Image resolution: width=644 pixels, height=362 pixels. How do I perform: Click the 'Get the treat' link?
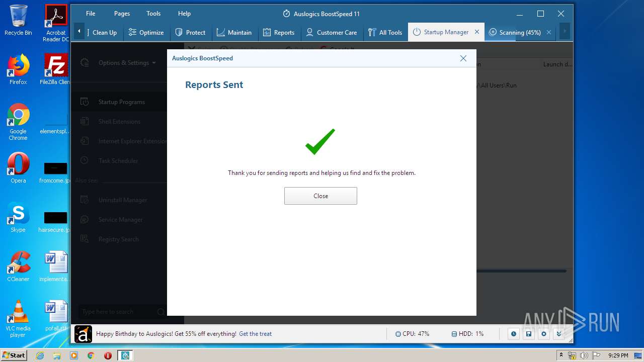(x=255, y=334)
